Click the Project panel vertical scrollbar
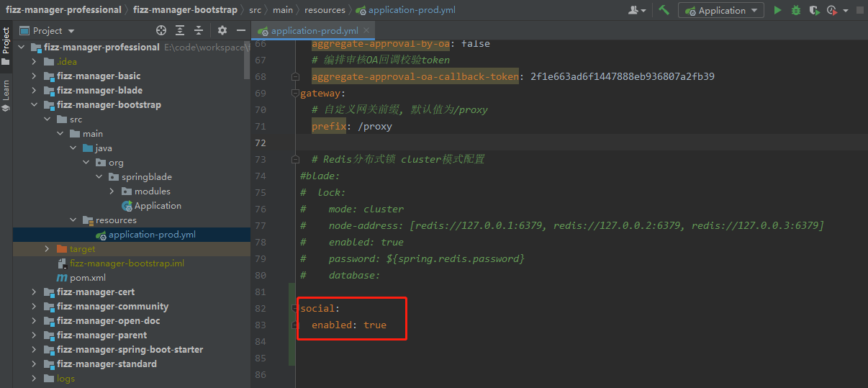The height and width of the screenshot is (388, 868). 247,60
